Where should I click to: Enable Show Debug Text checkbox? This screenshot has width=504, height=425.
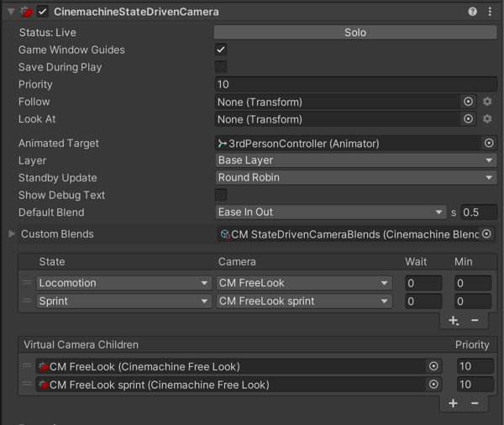pyautogui.click(x=221, y=195)
